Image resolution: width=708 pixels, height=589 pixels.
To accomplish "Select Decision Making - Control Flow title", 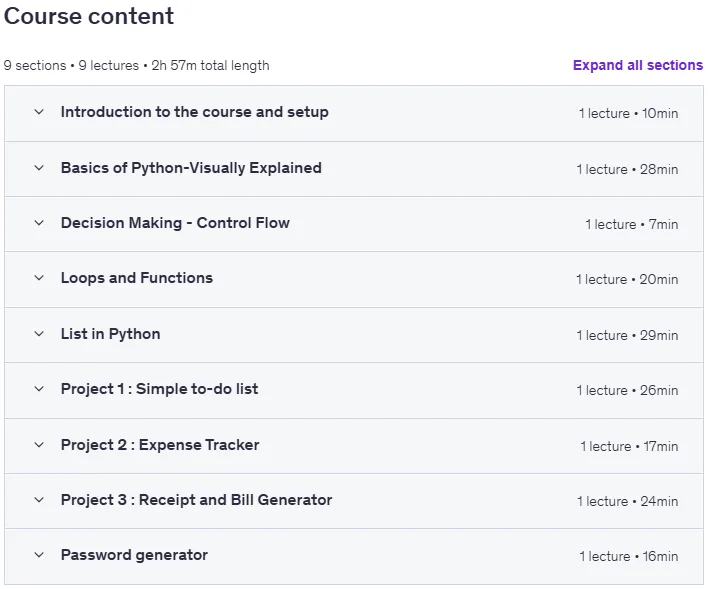I will coord(175,223).
